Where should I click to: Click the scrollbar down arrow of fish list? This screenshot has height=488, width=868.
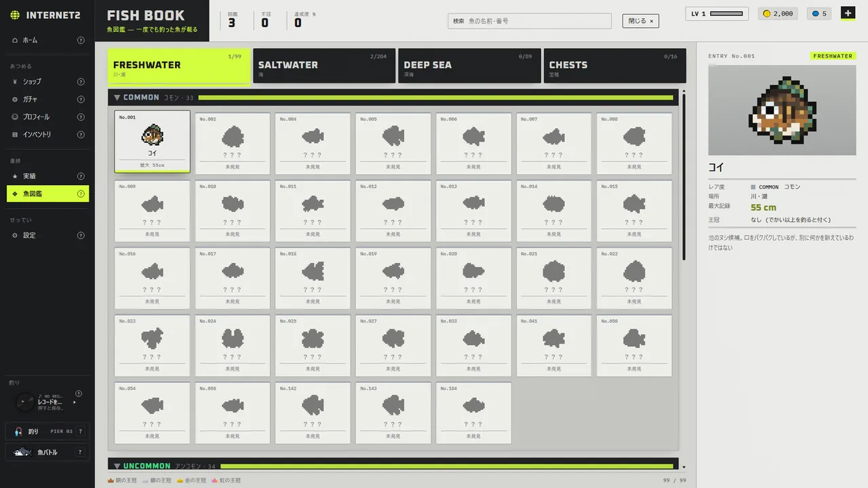tap(684, 467)
